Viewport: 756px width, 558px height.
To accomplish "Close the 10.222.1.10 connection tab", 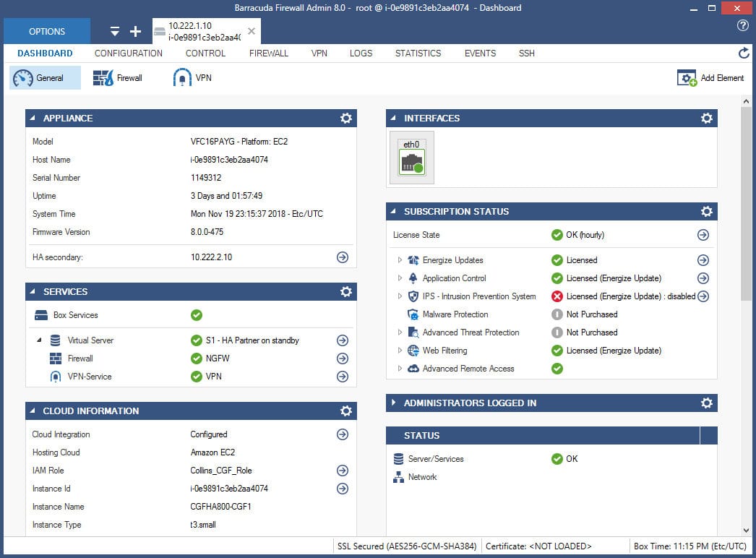I will tap(252, 31).
